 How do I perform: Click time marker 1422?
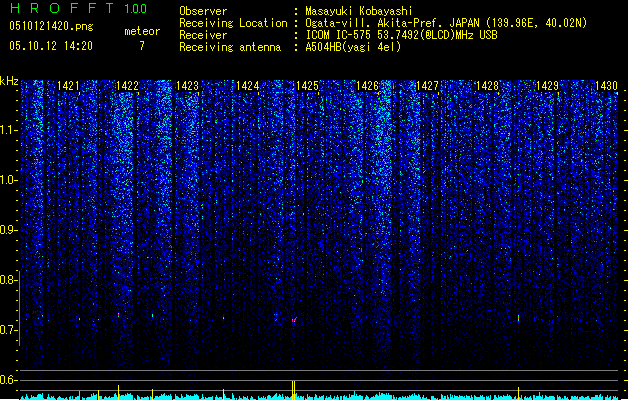(x=127, y=85)
